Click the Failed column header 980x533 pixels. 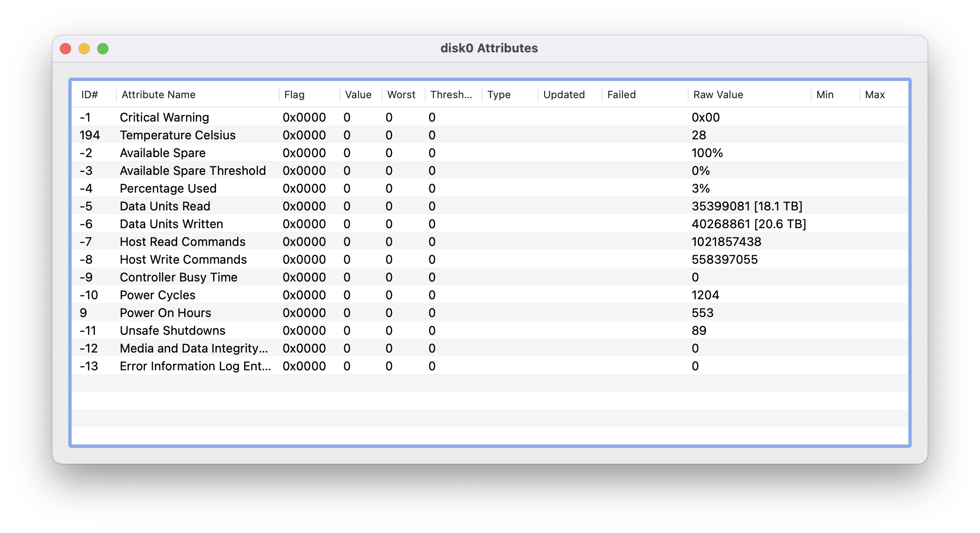click(x=621, y=94)
